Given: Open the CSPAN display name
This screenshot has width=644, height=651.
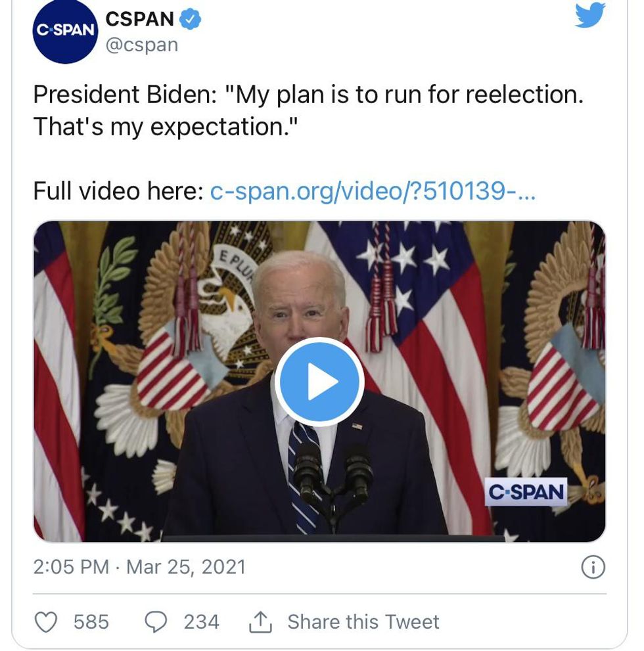Looking at the screenshot, I should click(139, 20).
